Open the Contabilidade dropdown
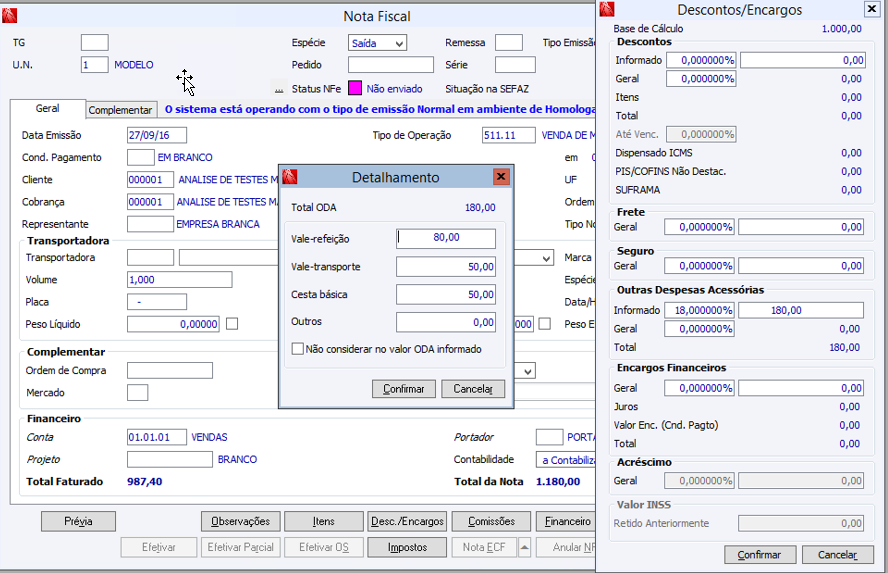This screenshot has width=888, height=573. coord(565,460)
